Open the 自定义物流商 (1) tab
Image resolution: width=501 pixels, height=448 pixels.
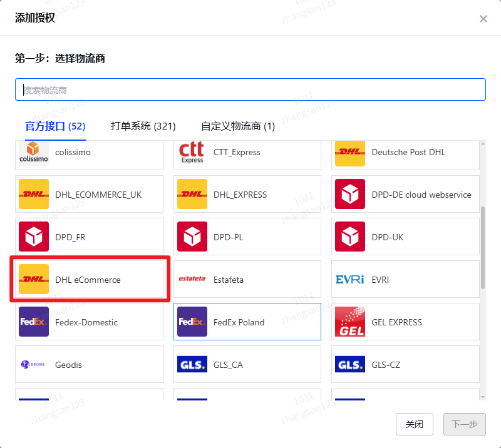tap(238, 126)
